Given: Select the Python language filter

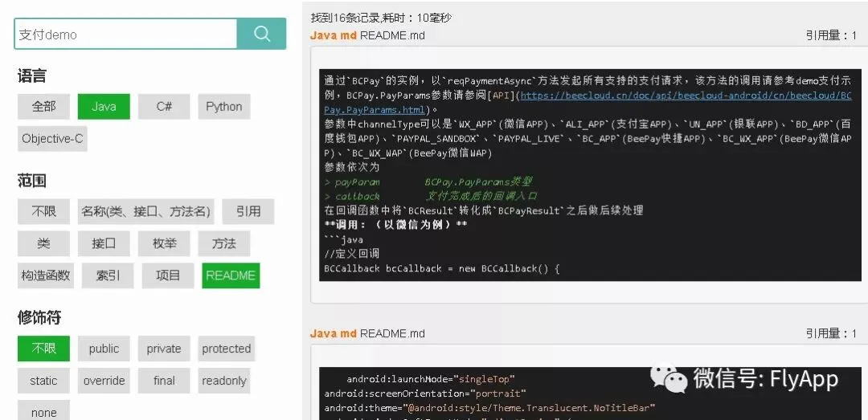Looking at the screenshot, I should pos(224,107).
